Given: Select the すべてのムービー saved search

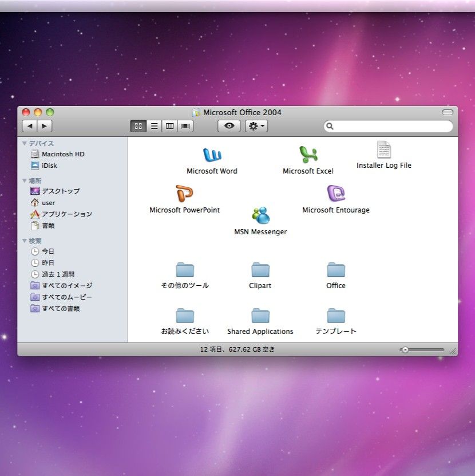Looking at the screenshot, I should coord(61,297).
